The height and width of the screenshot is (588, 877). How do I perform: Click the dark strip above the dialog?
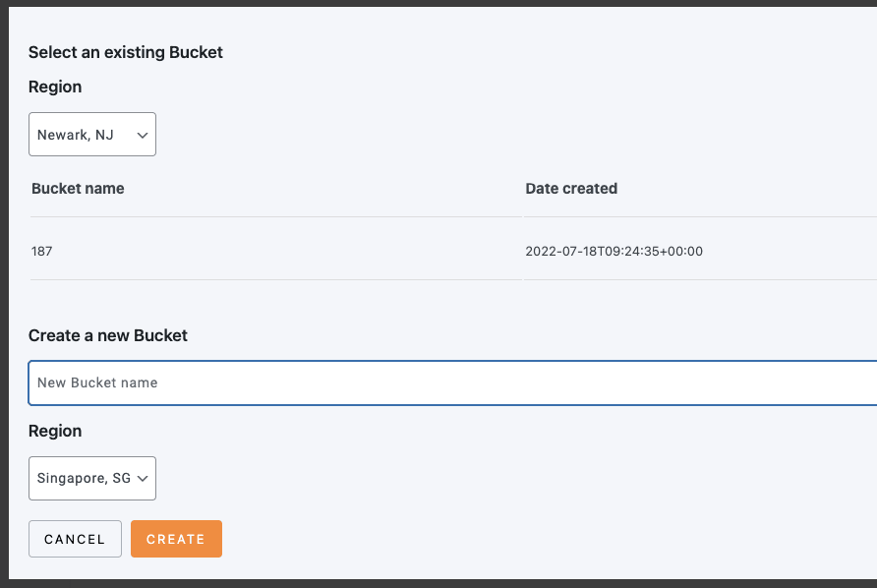438,3
